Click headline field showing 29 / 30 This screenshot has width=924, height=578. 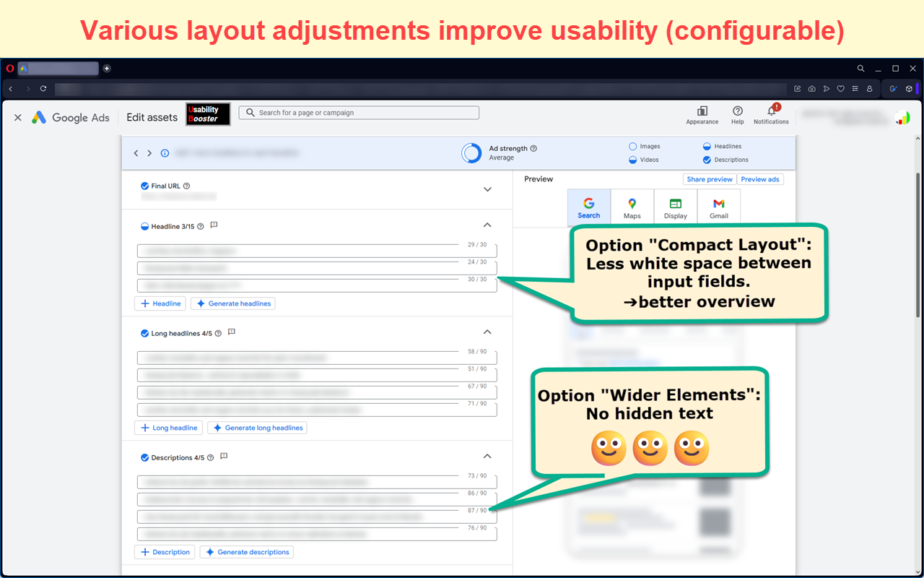point(317,251)
